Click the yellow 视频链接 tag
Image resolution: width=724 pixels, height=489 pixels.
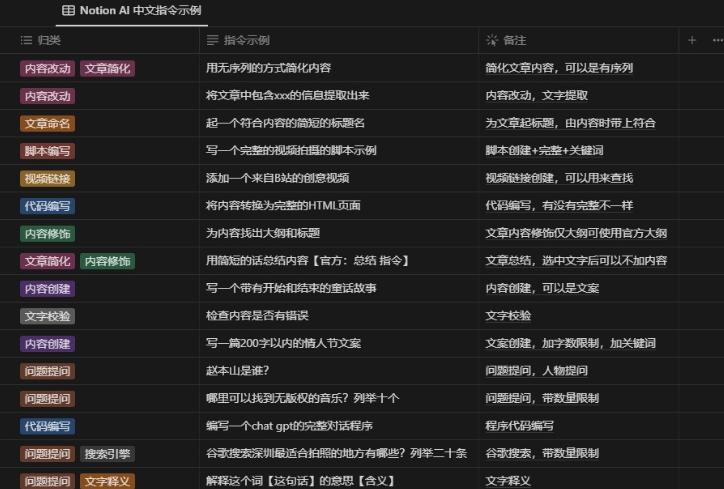47,178
